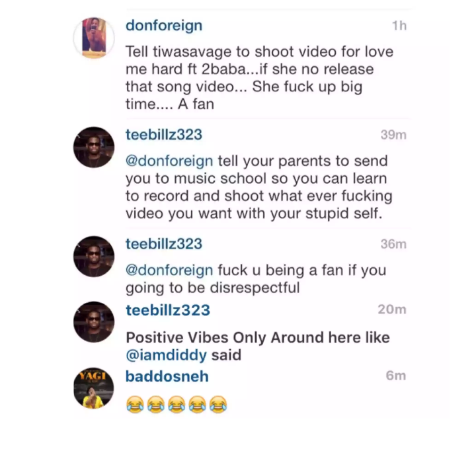Click teebillz323 username on 39m comment

164,134
